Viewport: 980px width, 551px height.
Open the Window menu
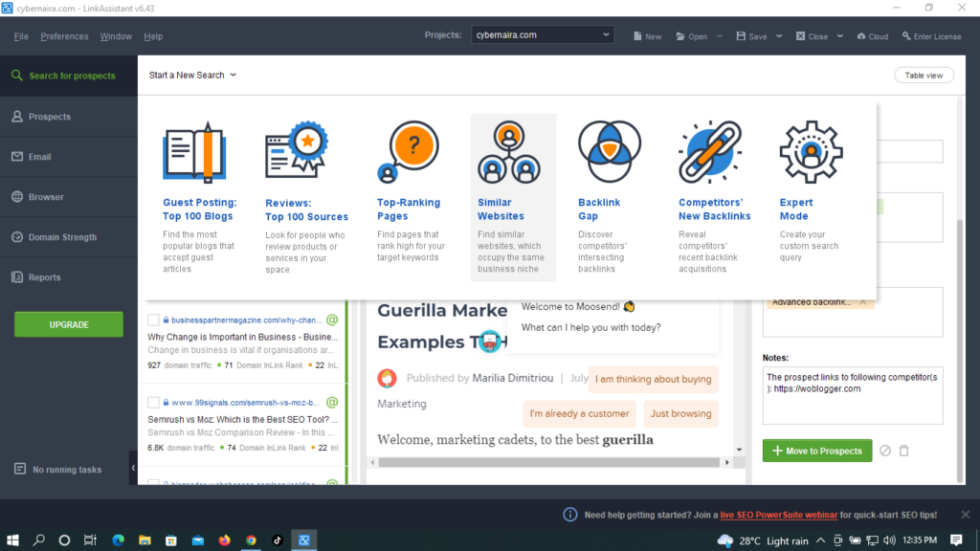point(116,35)
